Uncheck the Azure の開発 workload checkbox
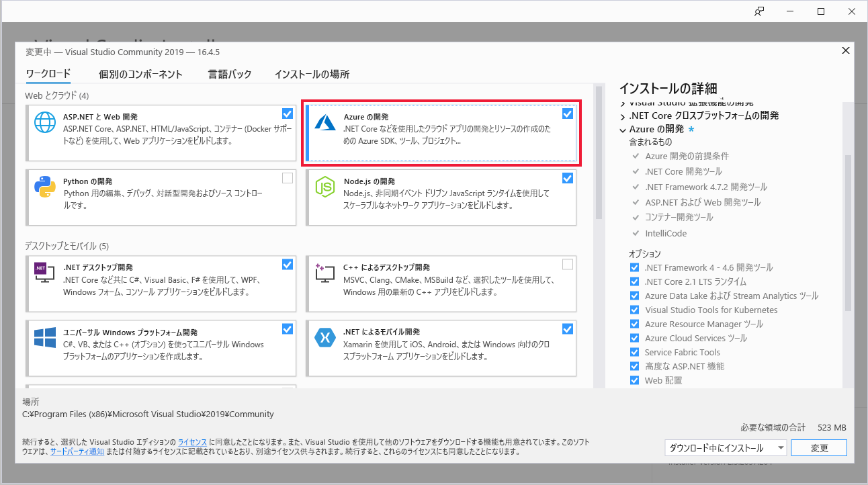 (x=568, y=114)
